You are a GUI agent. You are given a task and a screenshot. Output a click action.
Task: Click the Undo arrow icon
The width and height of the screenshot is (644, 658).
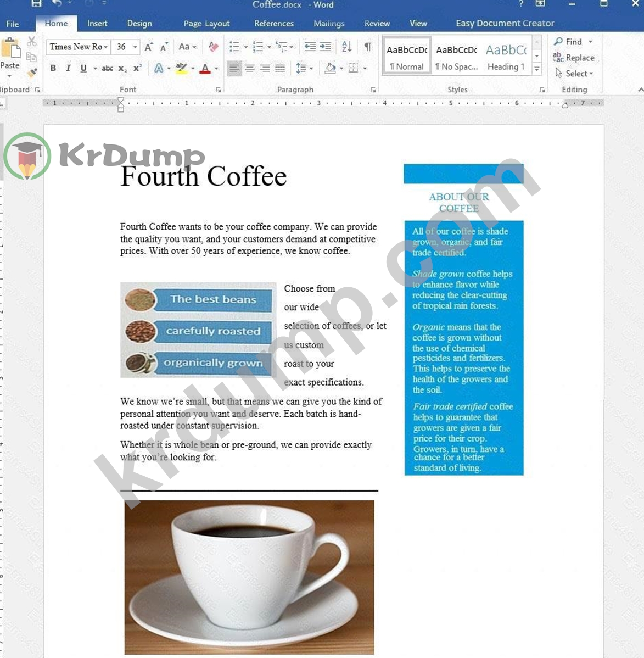57,4
